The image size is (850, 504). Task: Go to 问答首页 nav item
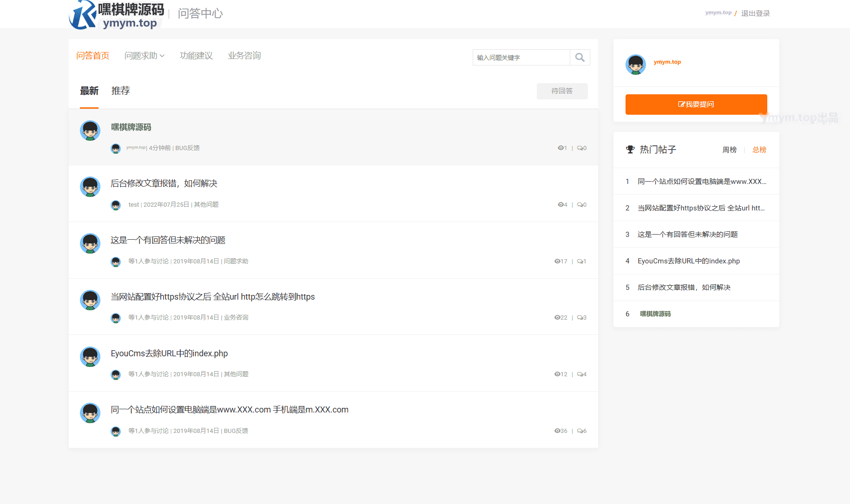pyautogui.click(x=93, y=56)
